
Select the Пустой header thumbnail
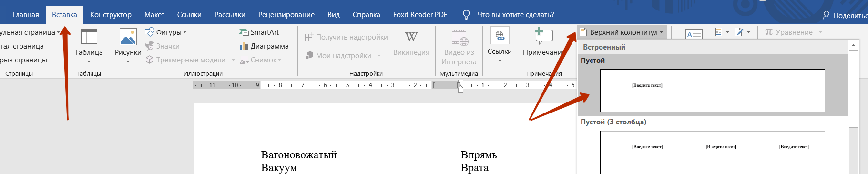[712, 91]
